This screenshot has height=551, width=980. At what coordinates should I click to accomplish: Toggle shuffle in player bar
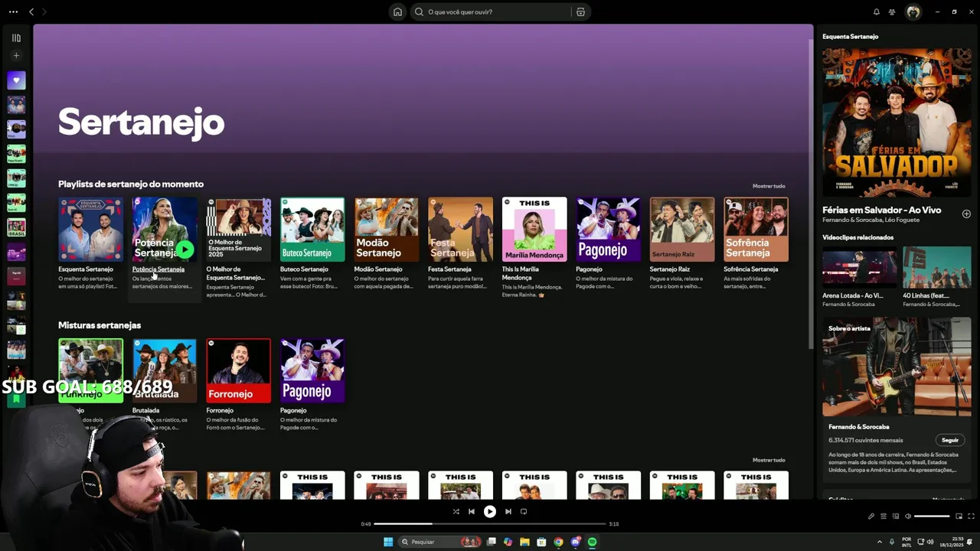click(456, 511)
